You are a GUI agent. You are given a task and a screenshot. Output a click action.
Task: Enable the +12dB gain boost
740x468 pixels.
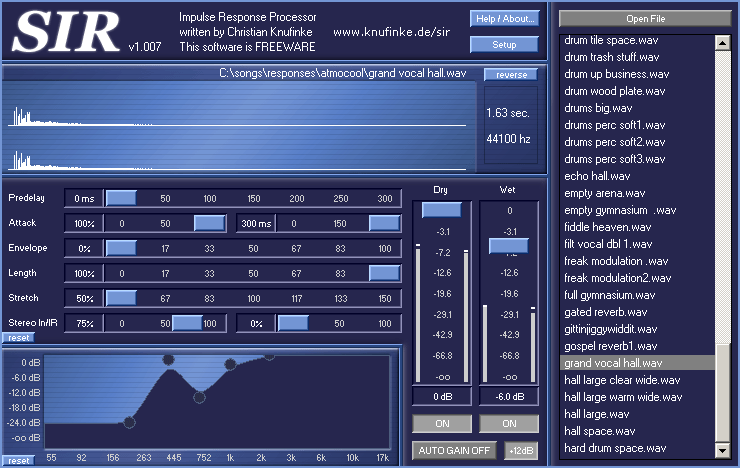pos(521,450)
